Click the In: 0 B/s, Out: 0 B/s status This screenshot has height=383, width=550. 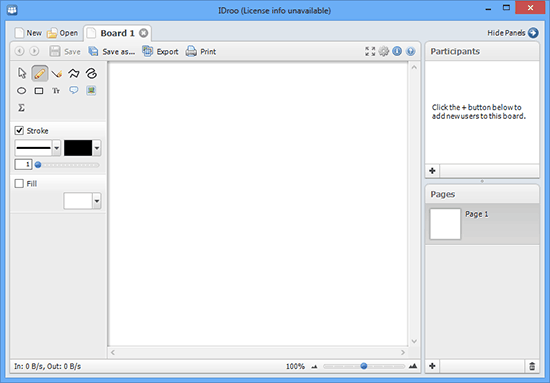47,367
